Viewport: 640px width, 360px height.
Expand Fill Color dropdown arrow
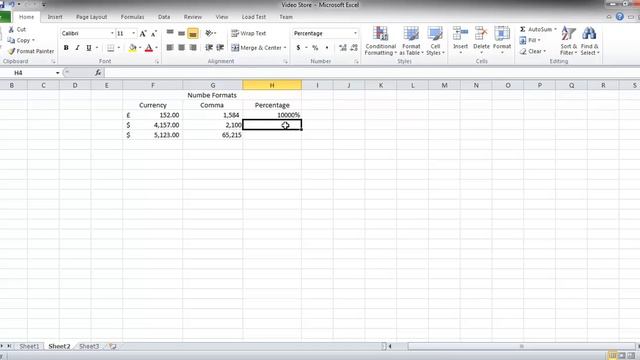140,48
